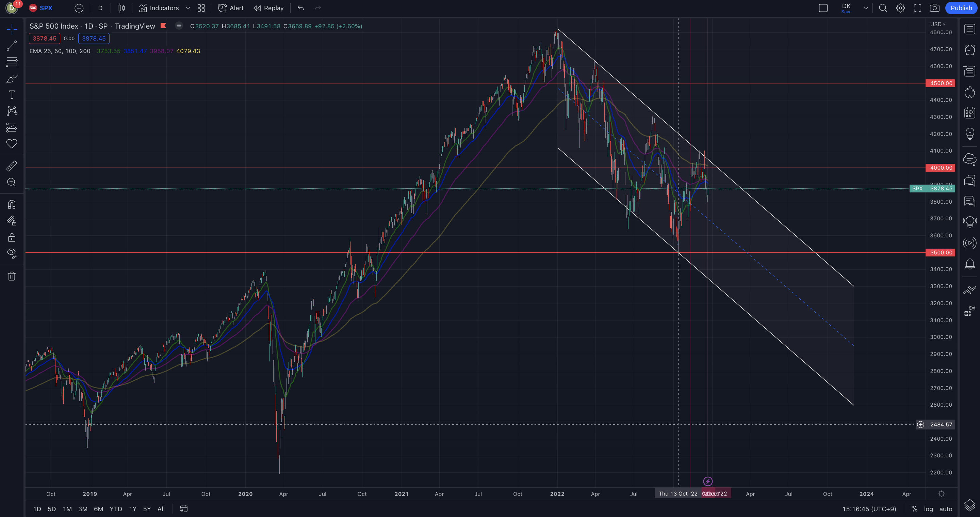The image size is (980, 517).
Task: Click the plus button at 2484.57 price
Action: pyautogui.click(x=921, y=424)
